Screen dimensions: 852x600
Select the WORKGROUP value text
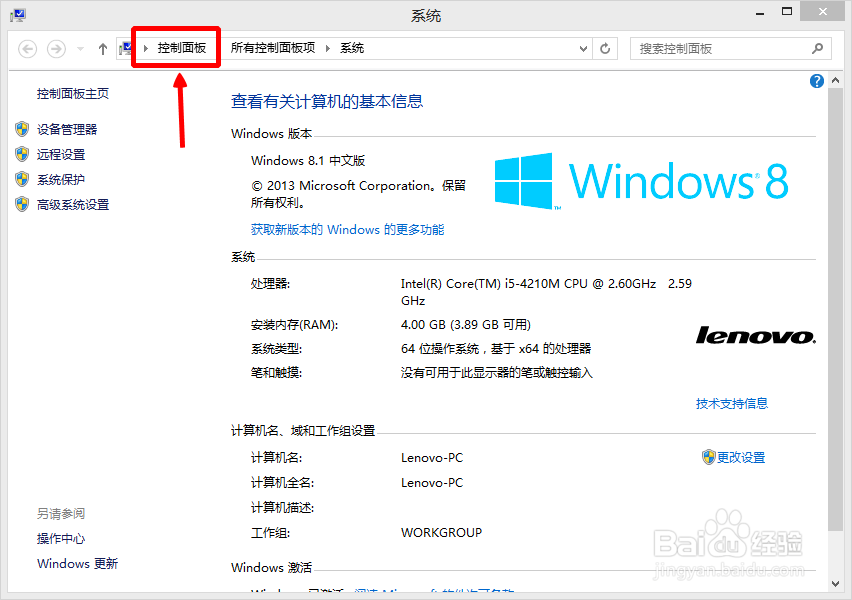tap(441, 533)
